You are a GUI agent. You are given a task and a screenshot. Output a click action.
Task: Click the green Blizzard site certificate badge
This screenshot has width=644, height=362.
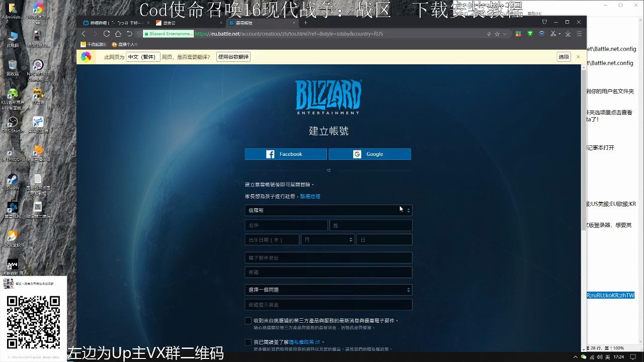168,34
